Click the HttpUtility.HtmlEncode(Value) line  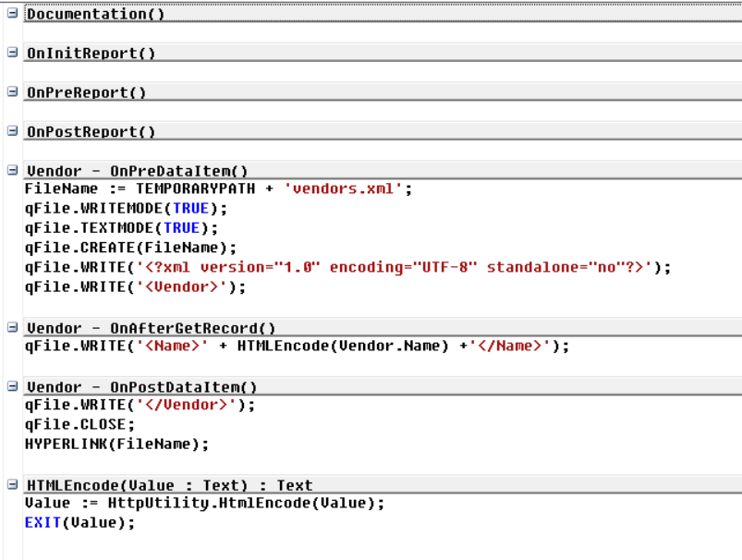pyautogui.click(x=205, y=503)
